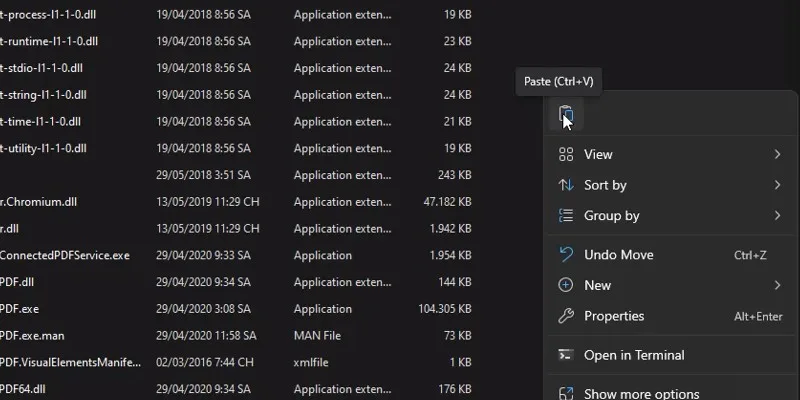Select the PDF.exe.man file

point(32,336)
